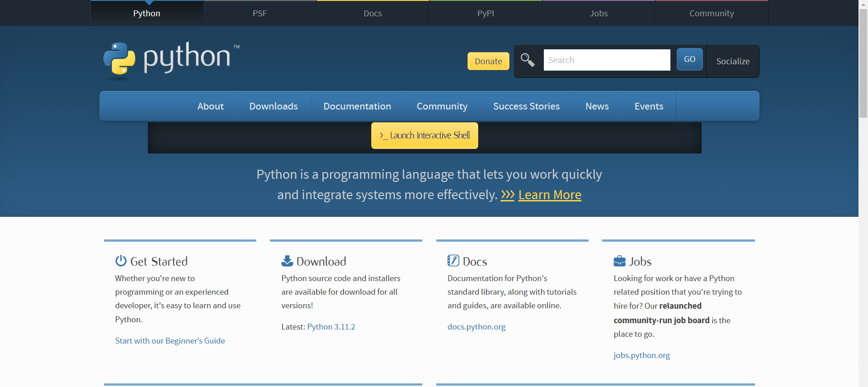
Task: Click the Download section heading
Action: tap(321, 261)
